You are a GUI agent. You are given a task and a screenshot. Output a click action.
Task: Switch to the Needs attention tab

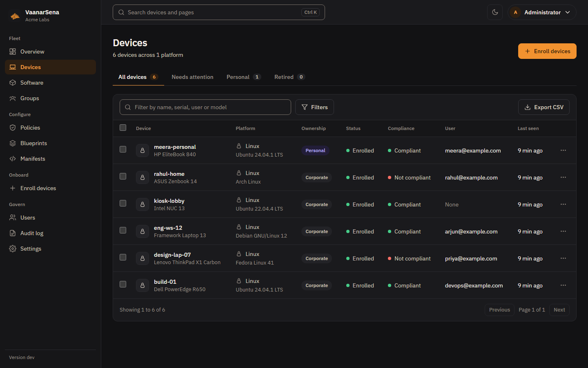pyautogui.click(x=192, y=77)
